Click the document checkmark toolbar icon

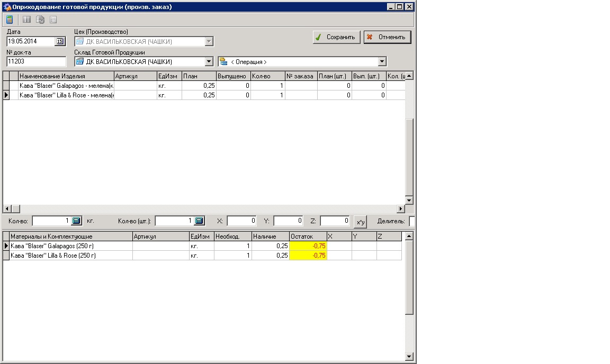coord(40,20)
